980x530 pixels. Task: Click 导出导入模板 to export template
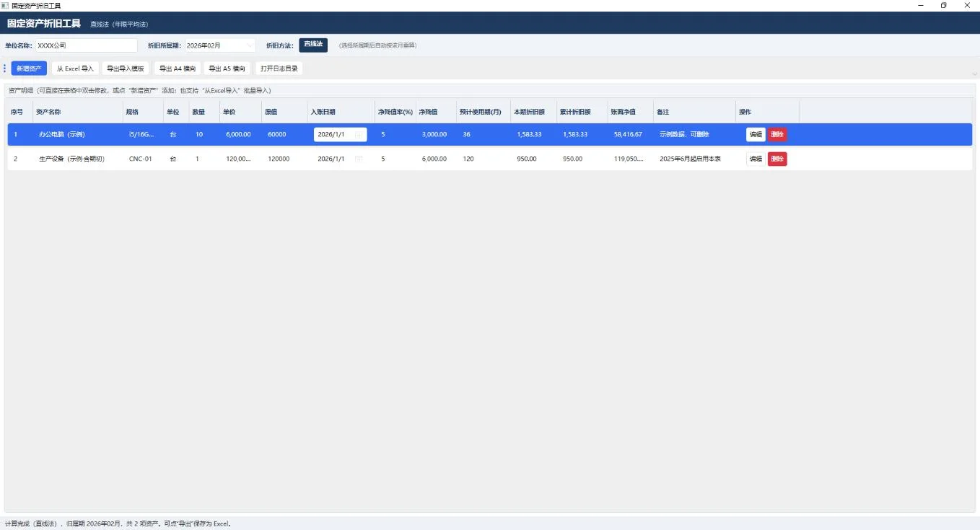click(x=126, y=69)
